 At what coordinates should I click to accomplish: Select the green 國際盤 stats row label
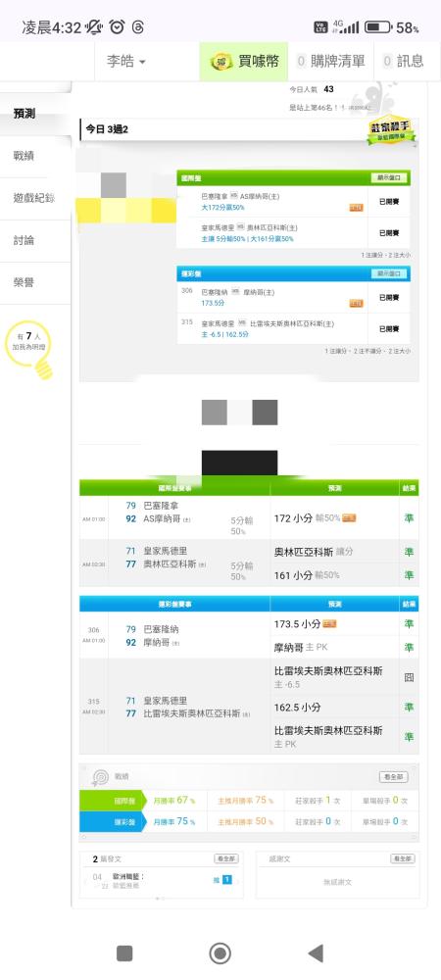tap(113, 801)
